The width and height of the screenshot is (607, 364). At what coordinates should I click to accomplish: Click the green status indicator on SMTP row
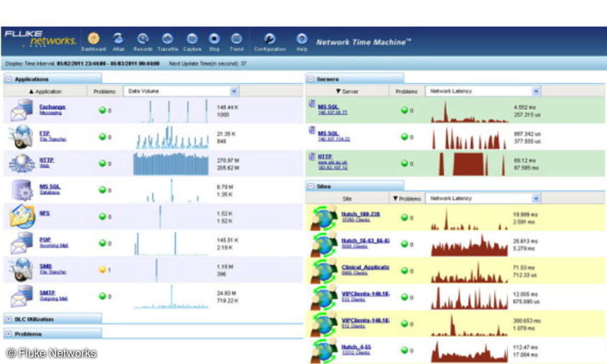pos(102,296)
